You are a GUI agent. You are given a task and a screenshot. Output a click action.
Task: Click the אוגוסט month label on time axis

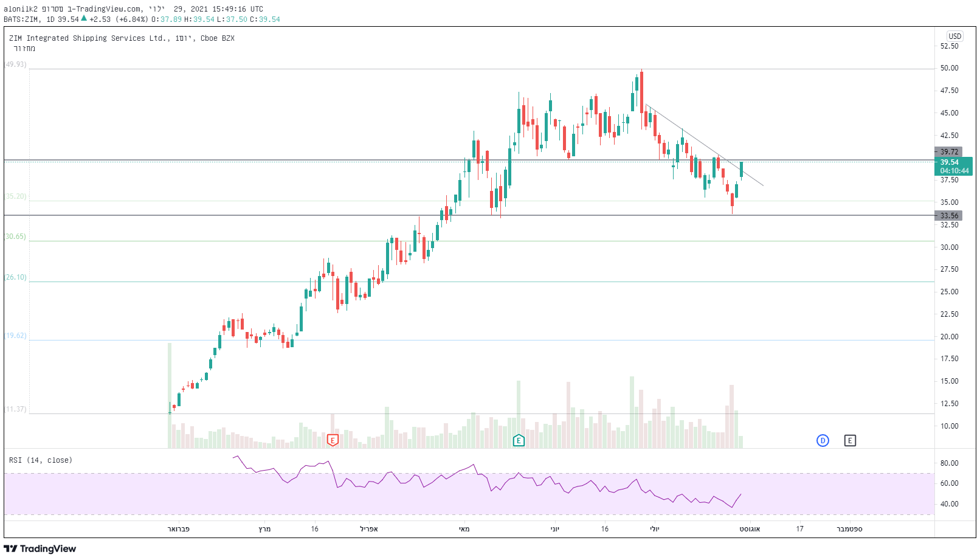[750, 529]
